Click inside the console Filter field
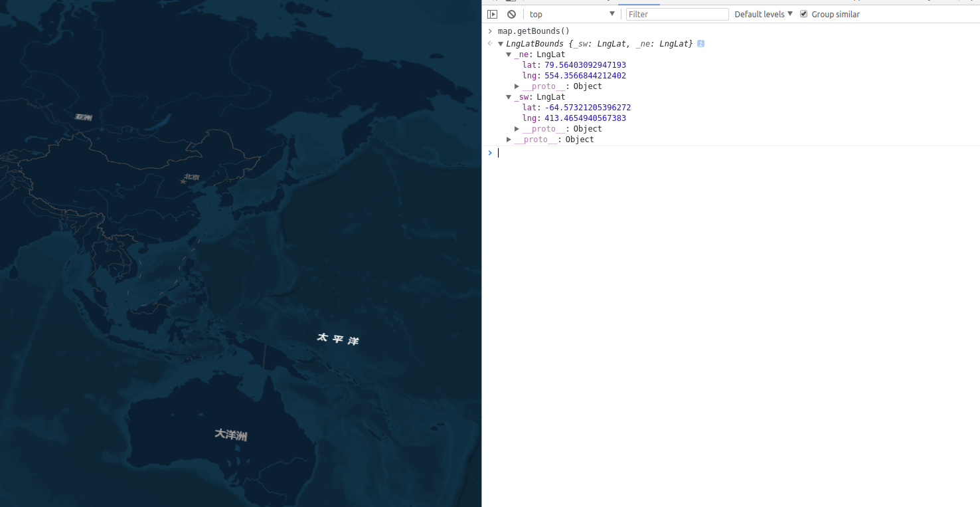The width and height of the screenshot is (980, 507). [x=676, y=13]
